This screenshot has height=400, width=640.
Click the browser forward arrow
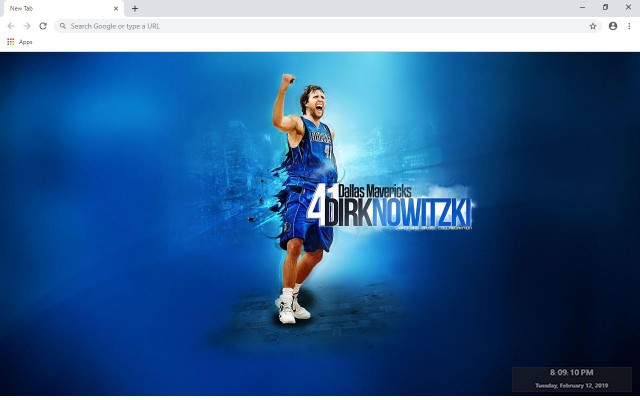27,26
